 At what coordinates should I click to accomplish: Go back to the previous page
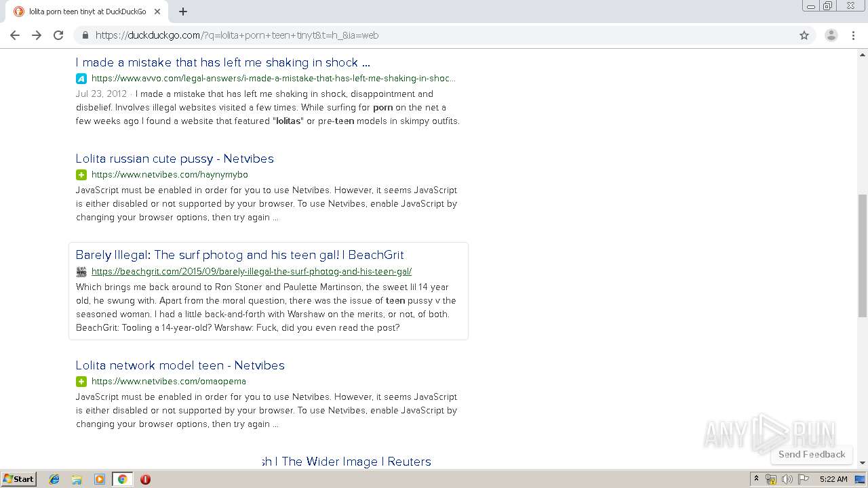(15, 35)
